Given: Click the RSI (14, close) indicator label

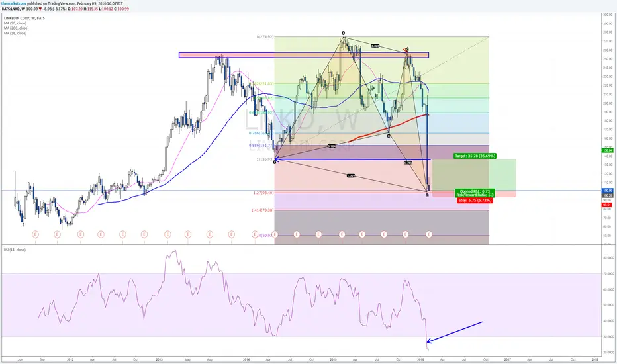Looking at the screenshot, I should (x=15, y=250).
